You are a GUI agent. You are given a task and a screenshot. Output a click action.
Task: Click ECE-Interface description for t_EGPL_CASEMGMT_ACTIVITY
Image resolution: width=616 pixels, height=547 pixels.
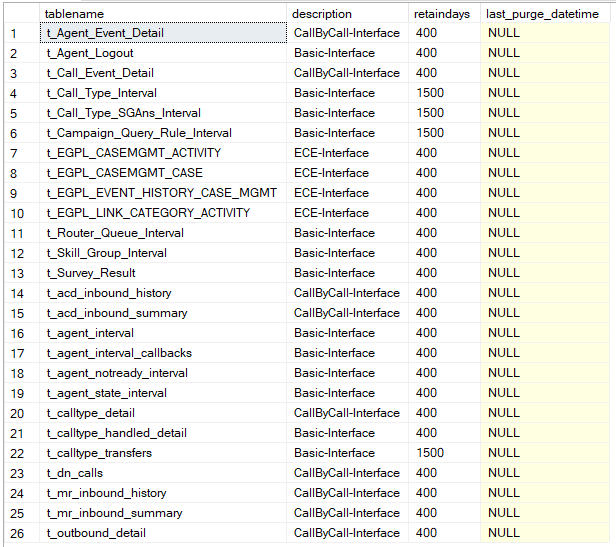(347, 153)
